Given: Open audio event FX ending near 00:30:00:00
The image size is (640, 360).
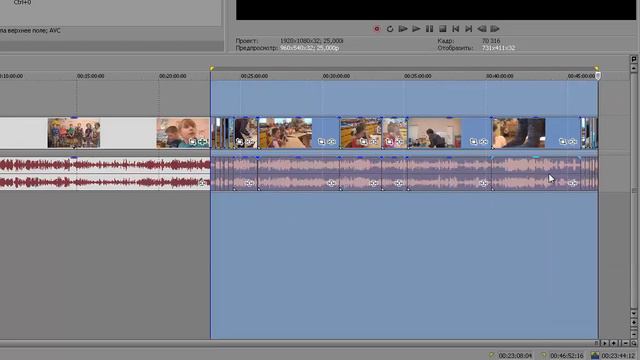Looking at the screenshot, I should click(331, 183).
